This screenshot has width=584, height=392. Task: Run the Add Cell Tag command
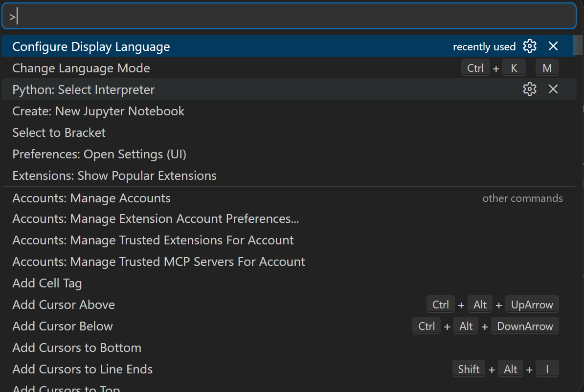pos(289,283)
